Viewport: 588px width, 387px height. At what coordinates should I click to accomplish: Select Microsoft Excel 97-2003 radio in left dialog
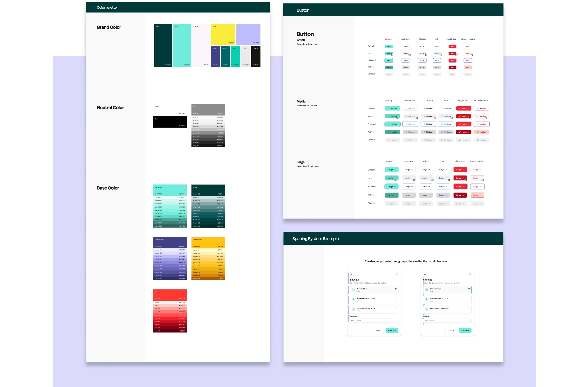(x=395, y=299)
